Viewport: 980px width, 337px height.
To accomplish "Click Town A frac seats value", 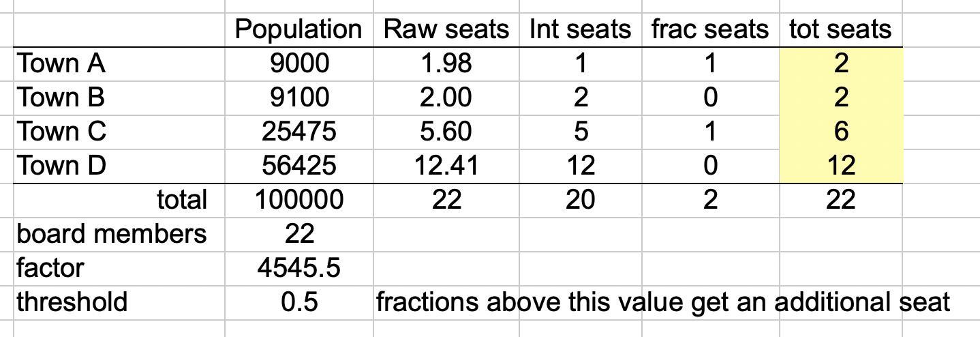I will (710, 64).
